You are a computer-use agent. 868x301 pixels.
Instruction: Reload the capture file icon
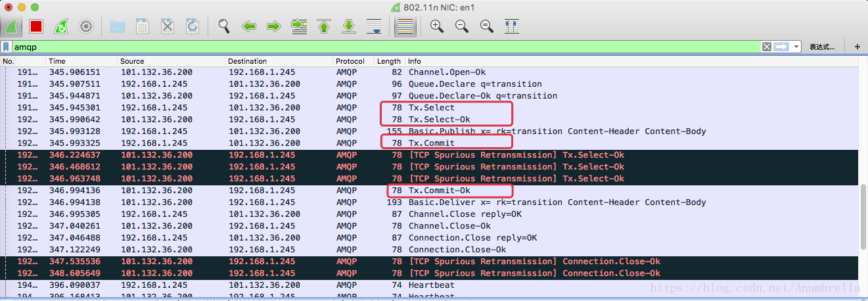[x=193, y=26]
